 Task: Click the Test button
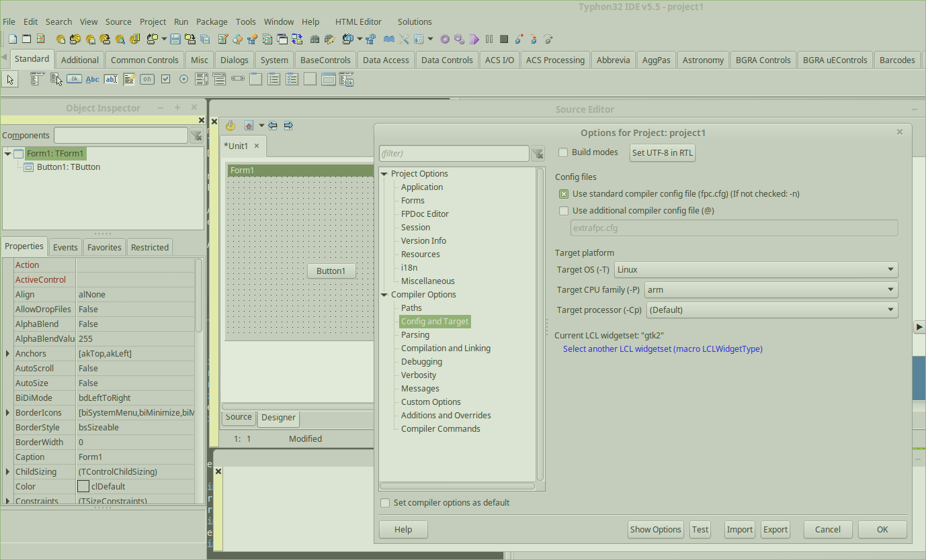pos(700,530)
